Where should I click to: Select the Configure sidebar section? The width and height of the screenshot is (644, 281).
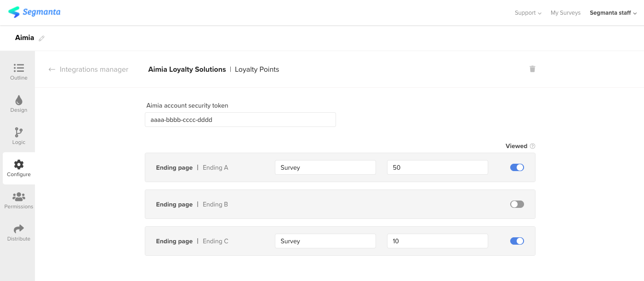[19, 168]
